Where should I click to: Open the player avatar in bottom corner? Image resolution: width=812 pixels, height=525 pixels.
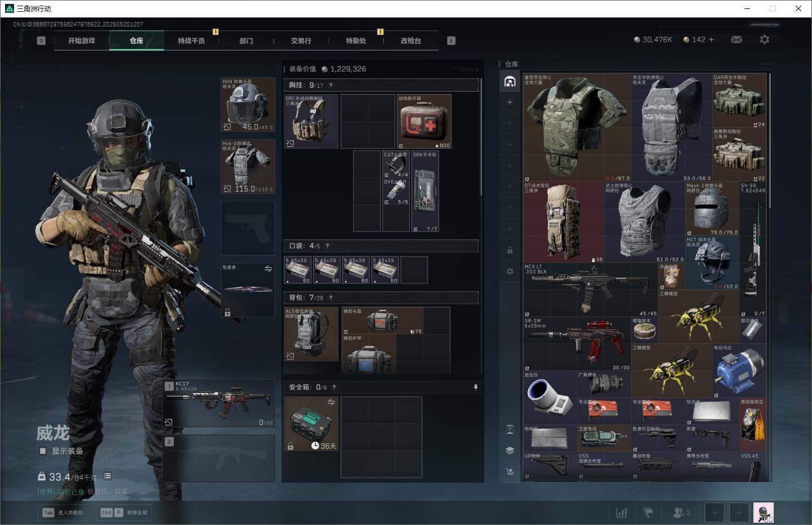click(763, 513)
